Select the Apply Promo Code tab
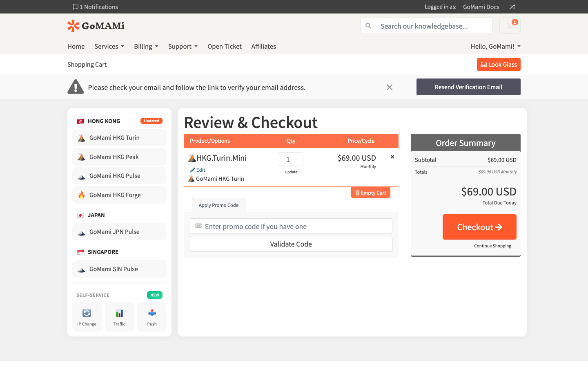 (218, 205)
